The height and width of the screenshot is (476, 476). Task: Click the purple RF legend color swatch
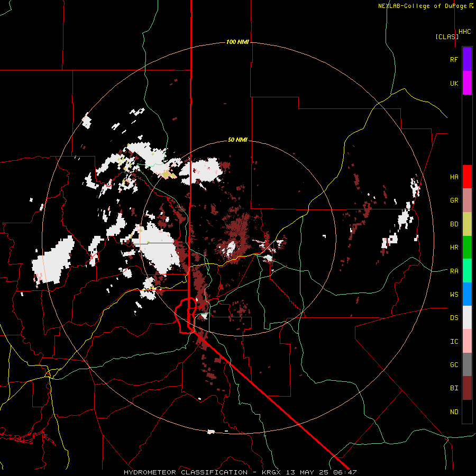point(467,59)
